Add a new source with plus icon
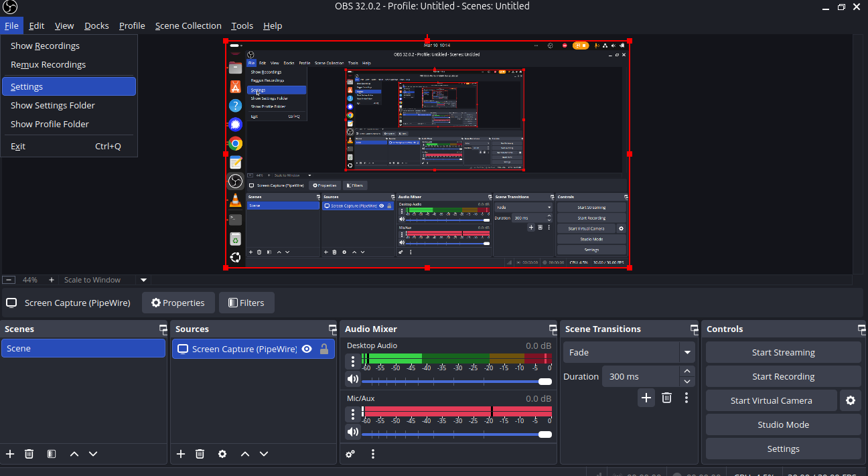 pos(180,454)
